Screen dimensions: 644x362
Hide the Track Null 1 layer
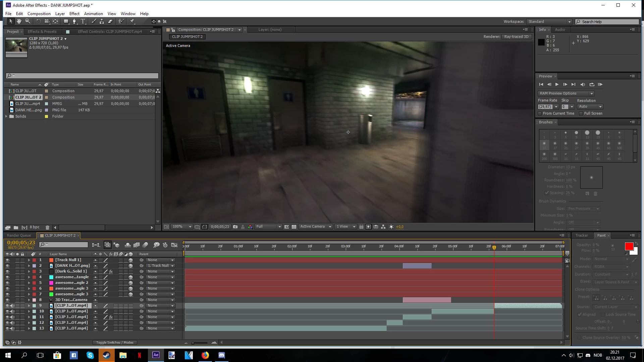coord(7,260)
